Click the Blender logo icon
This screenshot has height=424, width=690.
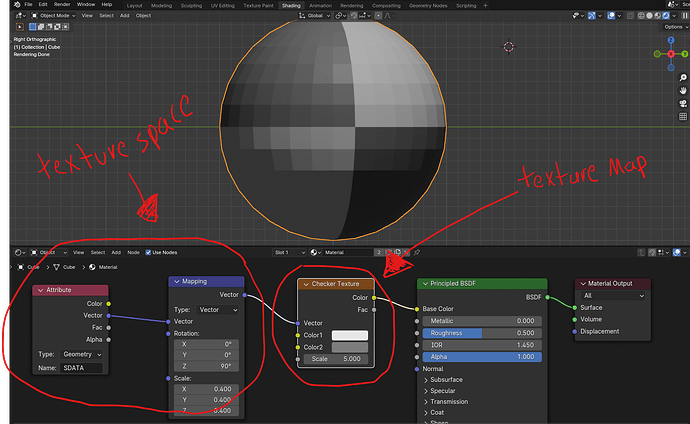click(17, 4)
